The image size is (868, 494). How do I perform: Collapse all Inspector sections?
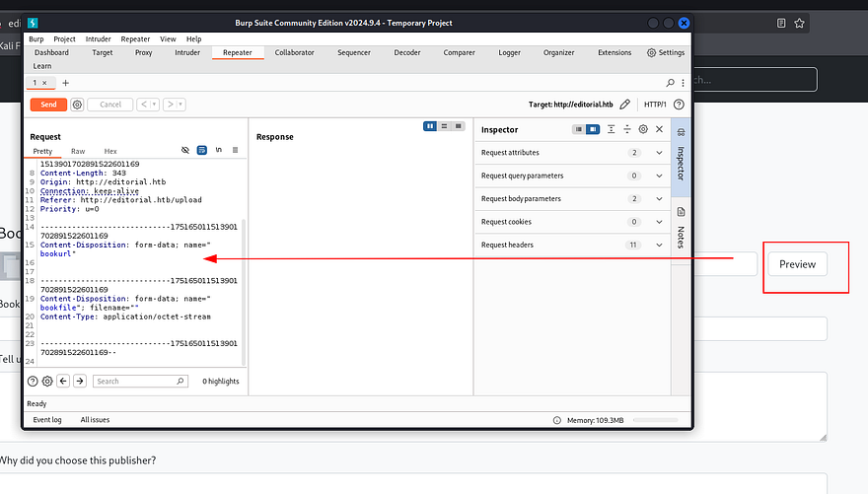[627, 129]
